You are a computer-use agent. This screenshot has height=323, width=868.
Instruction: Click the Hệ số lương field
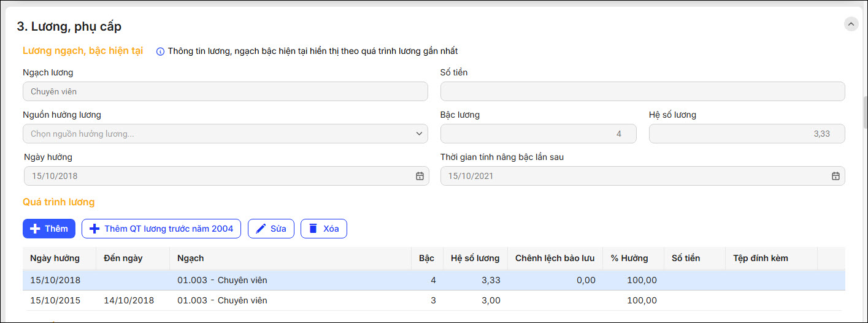pos(747,134)
